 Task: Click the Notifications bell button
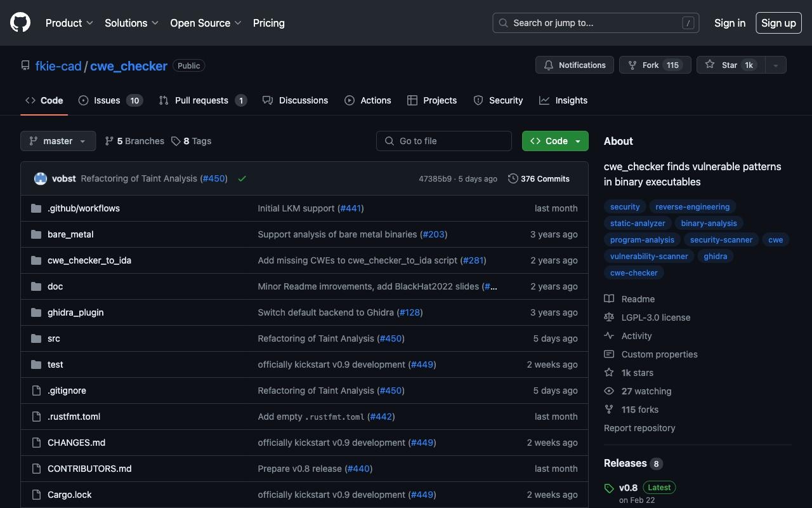pos(575,65)
